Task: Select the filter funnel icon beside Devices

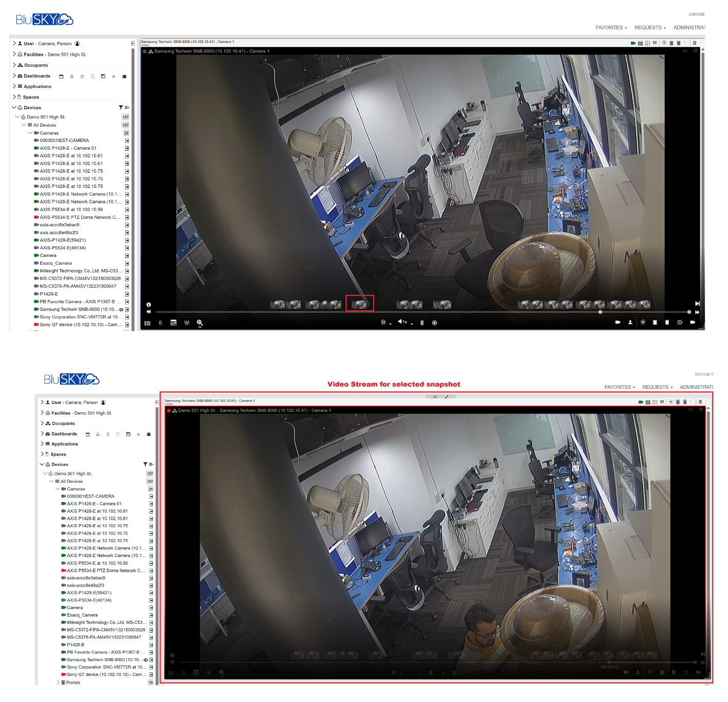Action: [x=121, y=107]
